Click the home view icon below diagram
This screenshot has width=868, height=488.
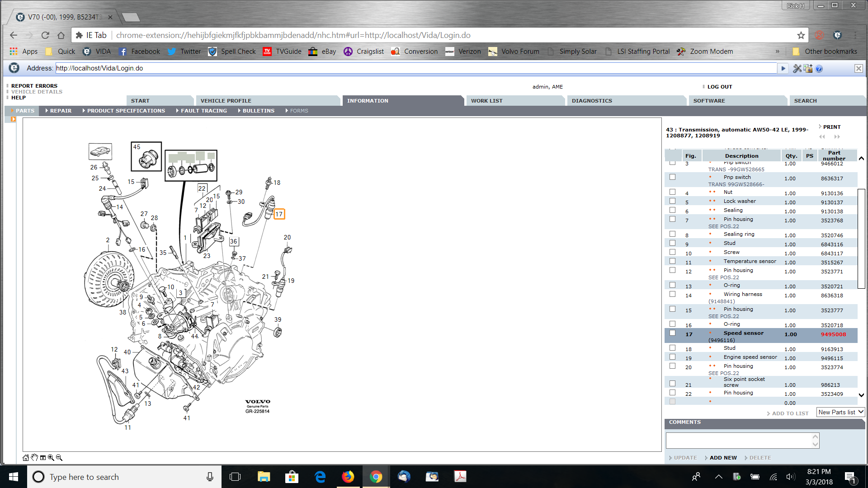coord(25,458)
